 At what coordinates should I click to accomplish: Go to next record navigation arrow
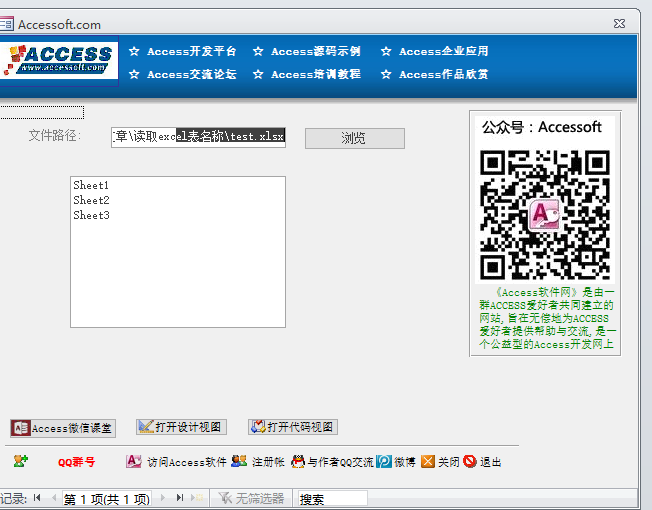pos(163,498)
